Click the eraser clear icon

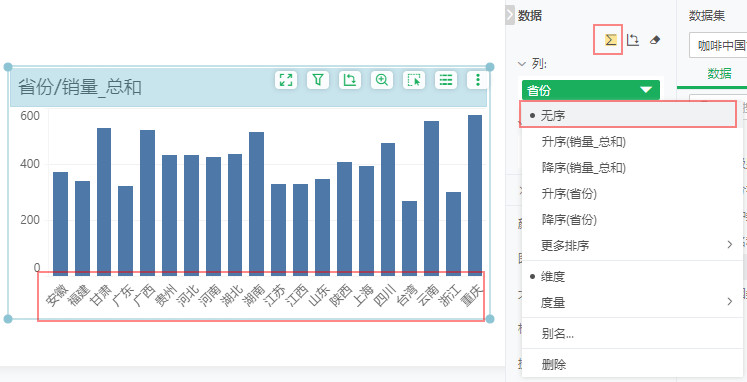click(x=655, y=40)
